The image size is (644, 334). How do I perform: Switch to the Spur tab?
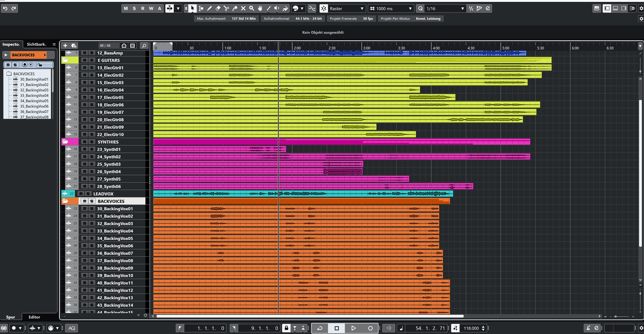(x=10, y=317)
